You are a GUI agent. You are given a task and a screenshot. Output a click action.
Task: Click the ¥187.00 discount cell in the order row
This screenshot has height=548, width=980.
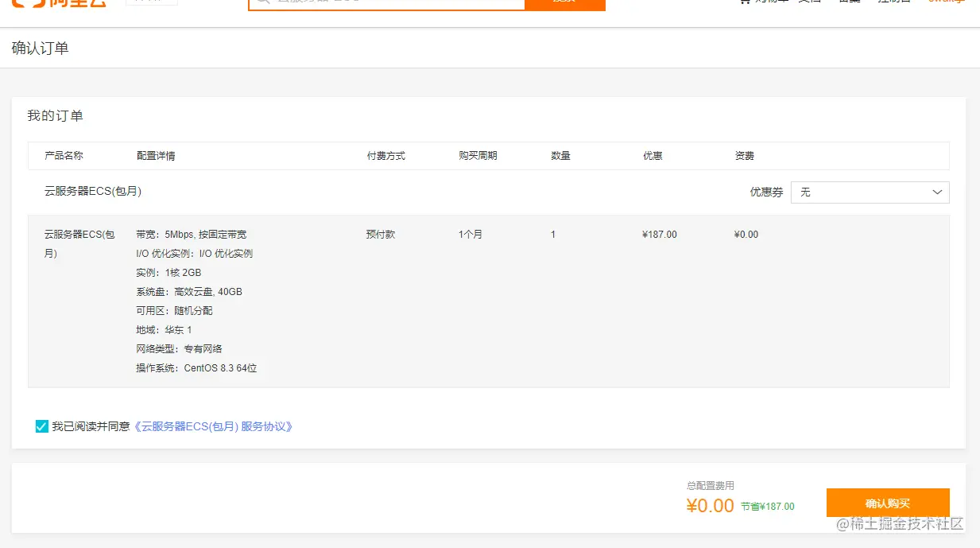click(660, 235)
